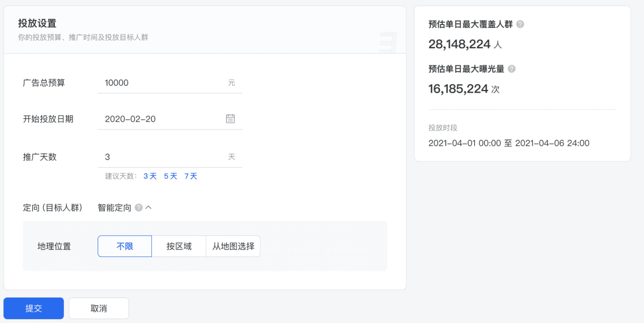
Task: Click the 提交 submit button
Action: tap(34, 308)
